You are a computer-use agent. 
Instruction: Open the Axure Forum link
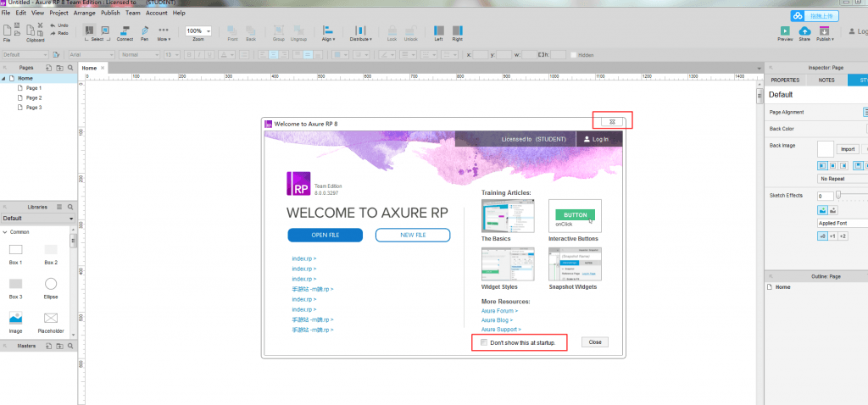click(500, 311)
